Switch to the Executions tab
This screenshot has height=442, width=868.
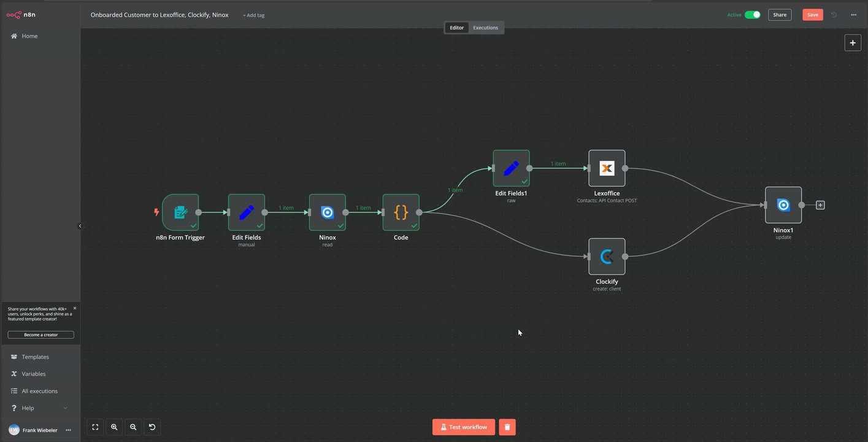(485, 28)
